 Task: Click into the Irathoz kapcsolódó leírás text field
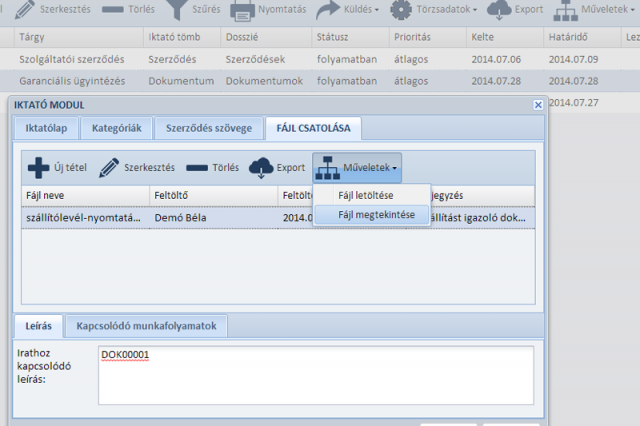click(x=316, y=375)
